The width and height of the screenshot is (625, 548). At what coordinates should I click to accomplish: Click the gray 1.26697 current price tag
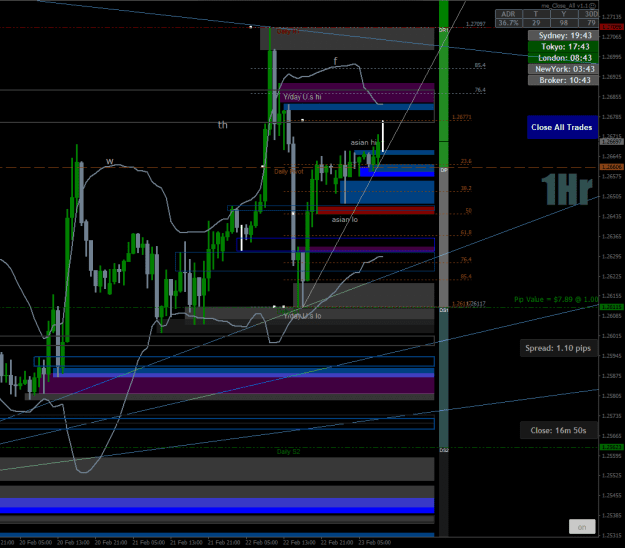tap(611, 142)
